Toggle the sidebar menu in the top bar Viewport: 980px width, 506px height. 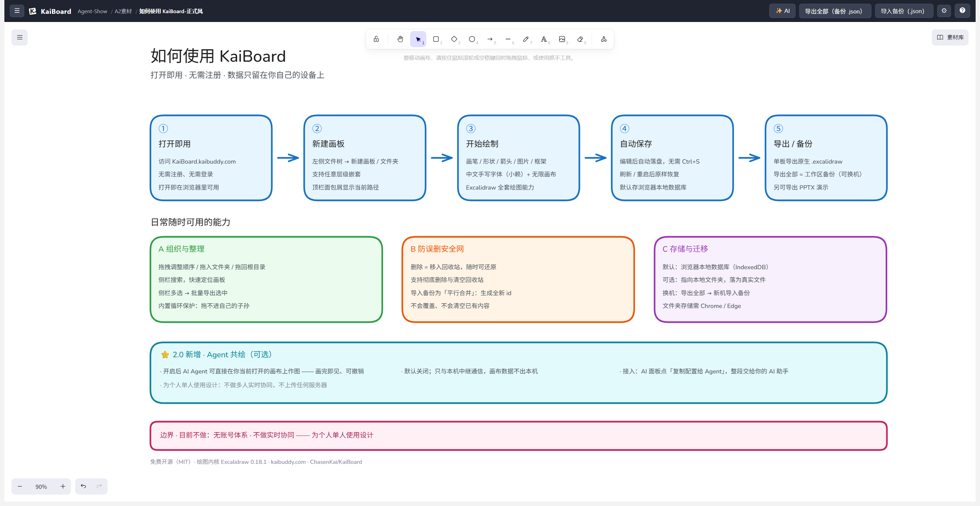point(17,11)
